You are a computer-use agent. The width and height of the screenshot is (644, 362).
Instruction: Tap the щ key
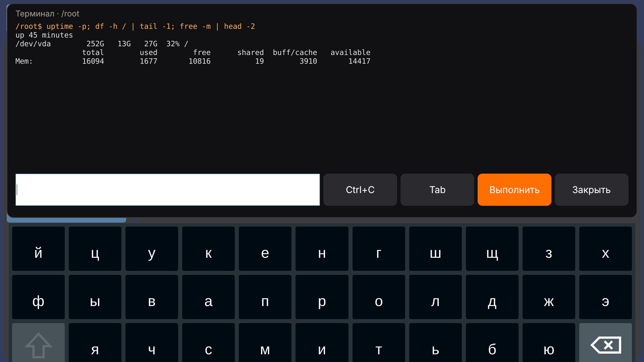coord(492,249)
